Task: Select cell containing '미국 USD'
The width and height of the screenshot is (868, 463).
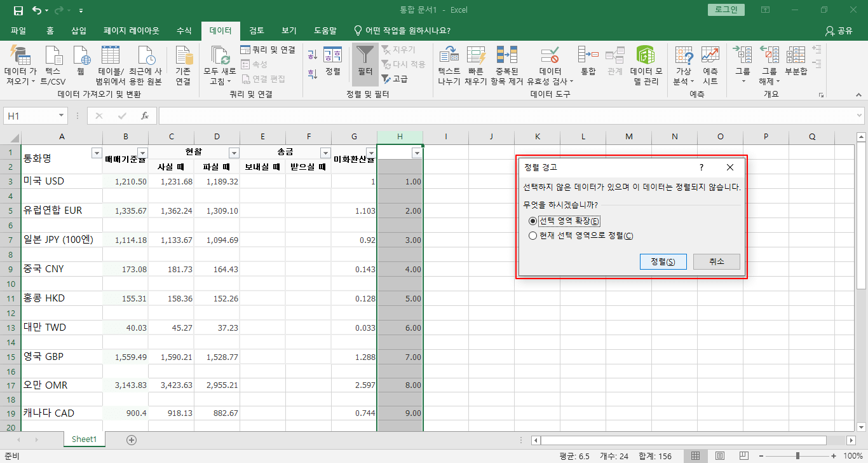Action: coord(62,181)
